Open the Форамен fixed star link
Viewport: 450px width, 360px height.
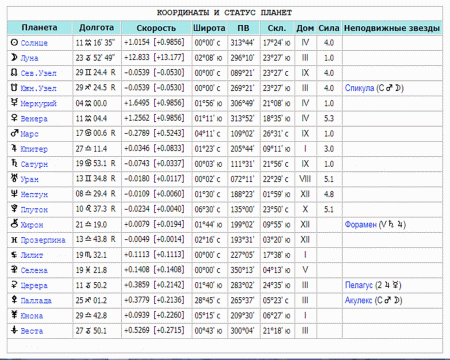(x=361, y=225)
